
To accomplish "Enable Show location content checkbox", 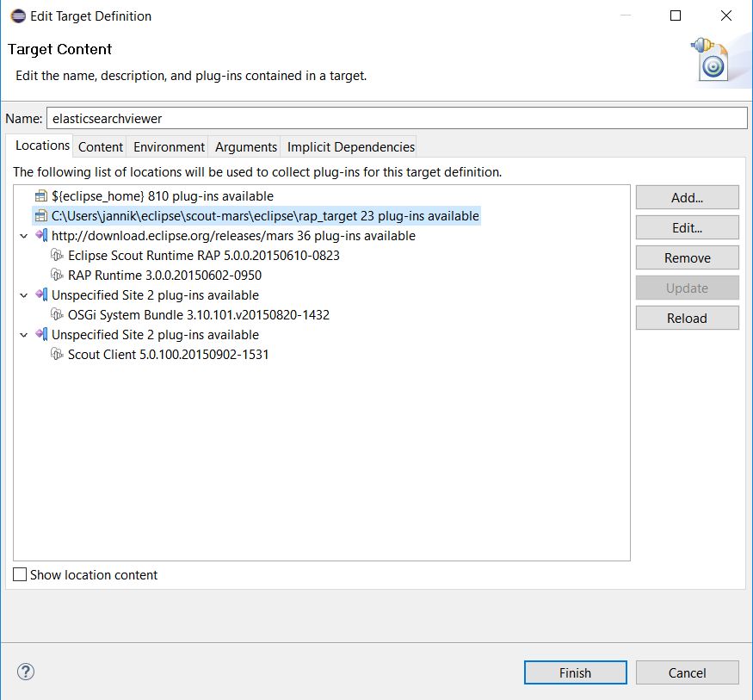I will coord(20,574).
